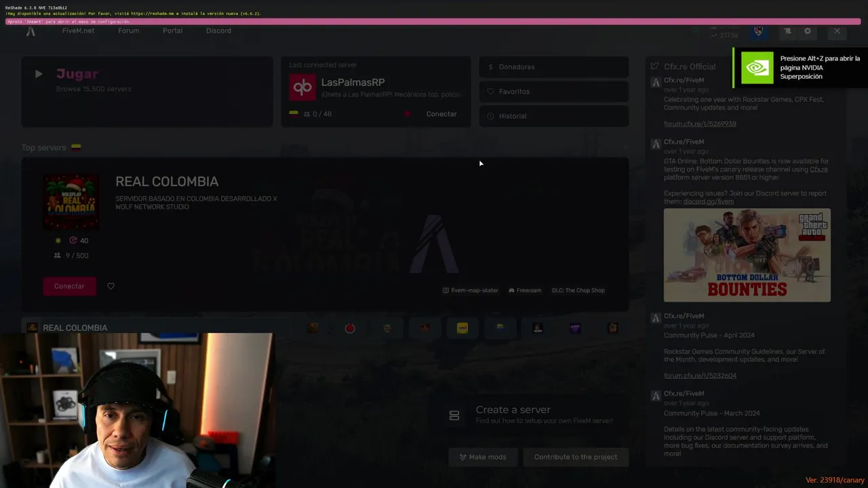Click the player count 0 / 48
Viewport: 868px width, 488px height.
tap(317, 114)
